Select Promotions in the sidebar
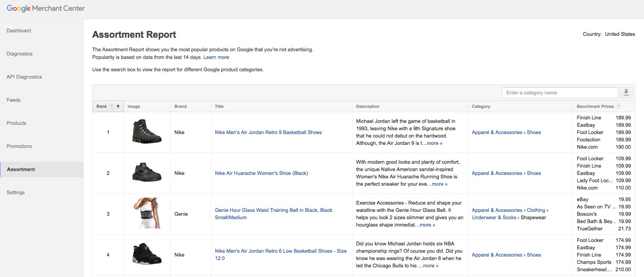The image size is (644, 277). point(19,146)
